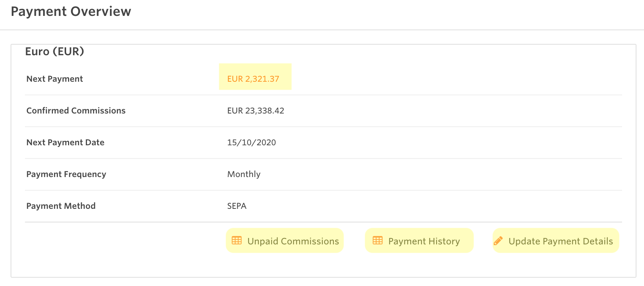The height and width of the screenshot is (286, 644).
Task: Click the Payment Overview page title
Action: point(71,11)
